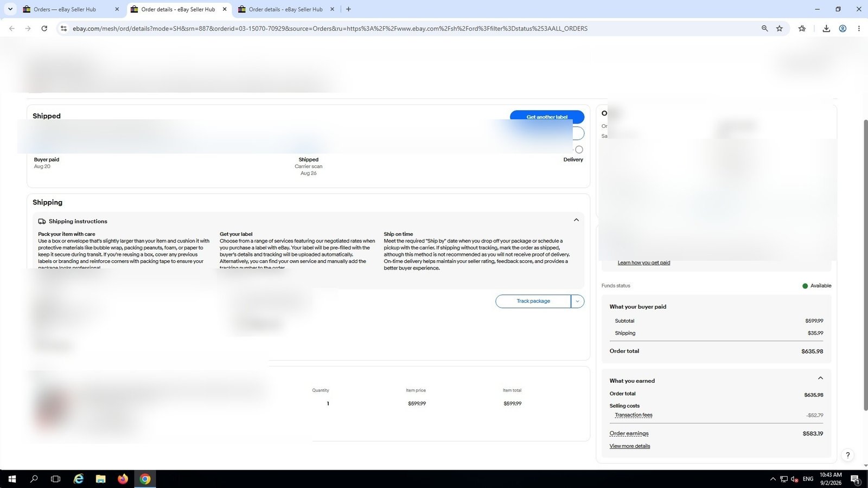Click Chrome icon on taskbar
868x488 pixels.
point(145,479)
